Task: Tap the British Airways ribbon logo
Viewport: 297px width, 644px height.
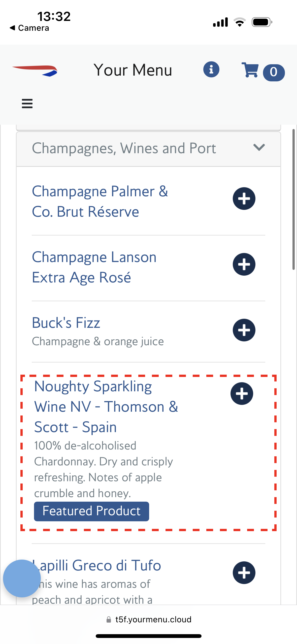Action: [x=35, y=70]
